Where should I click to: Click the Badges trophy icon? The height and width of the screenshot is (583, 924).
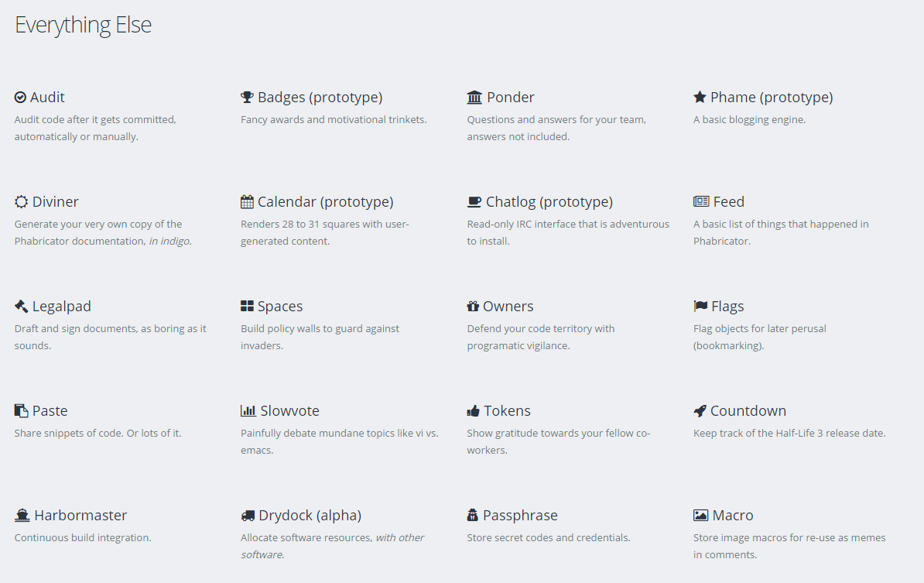tap(247, 98)
